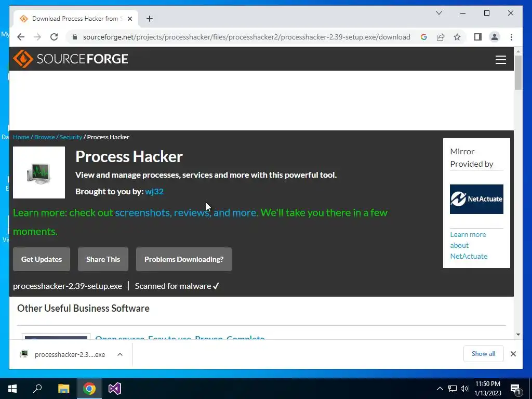Click the browser forward arrow
The height and width of the screenshot is (399, 532).
tap(37, 37)
